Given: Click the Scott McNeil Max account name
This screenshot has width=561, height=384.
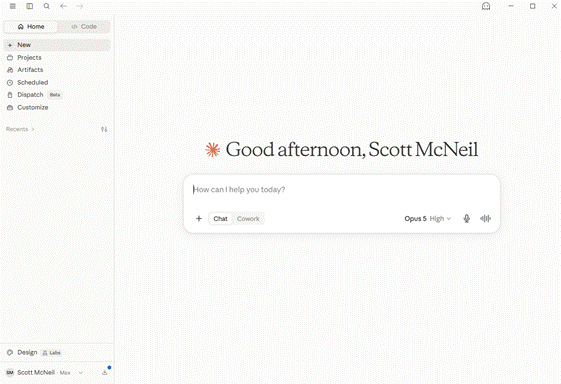Looking at the screenshot, I should point(44,373).
